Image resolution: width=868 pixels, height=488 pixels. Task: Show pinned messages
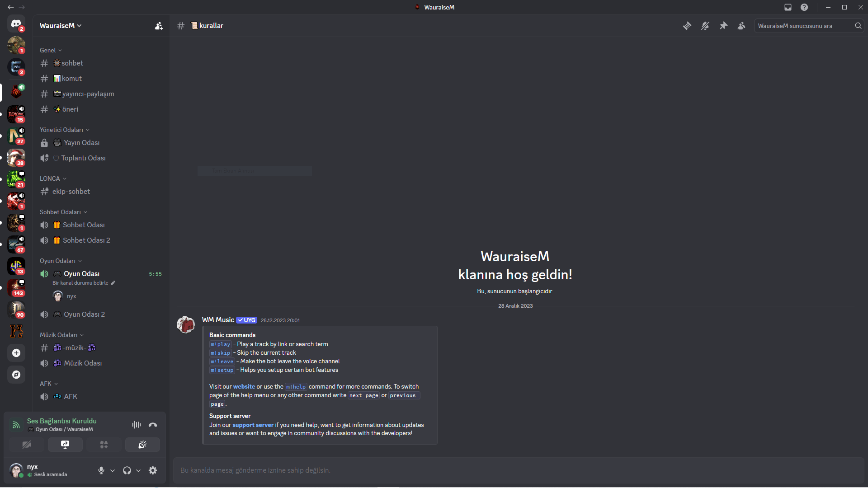pyautogui.click(x=723, y=26)
